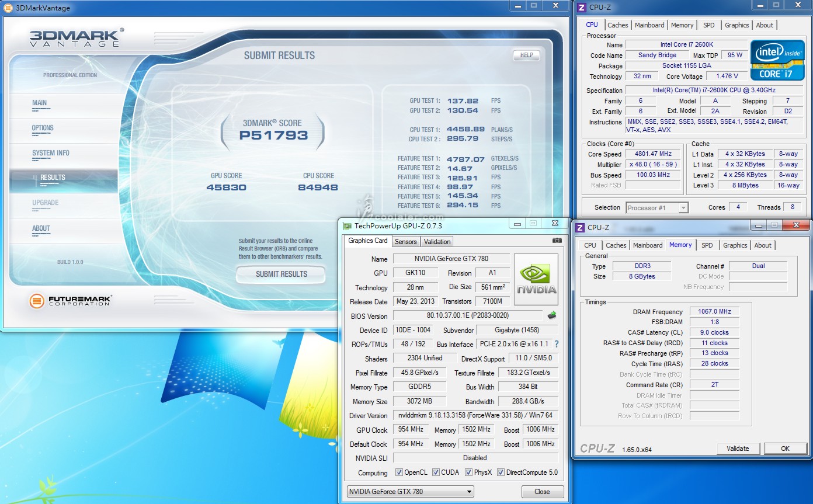Click the Multiplier value x 48.0
Viewport: 813px width, 504px height.
pyautogui.click(x=653, y=165)
